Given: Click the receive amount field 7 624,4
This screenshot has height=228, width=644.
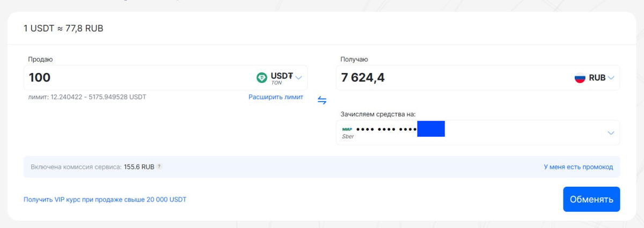Looking at the screenshot, I should [451, 78].
